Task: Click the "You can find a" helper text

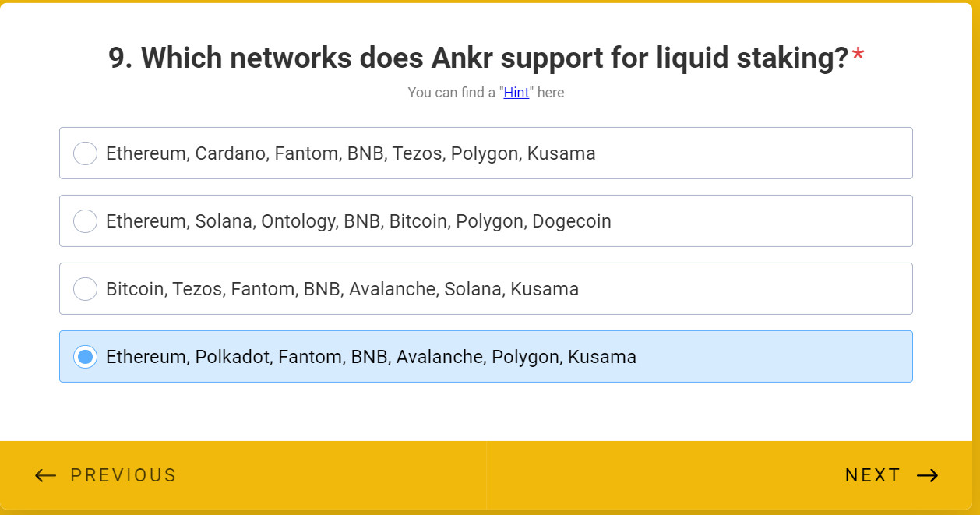Action: pyautogui.click(x=451, y=93)
